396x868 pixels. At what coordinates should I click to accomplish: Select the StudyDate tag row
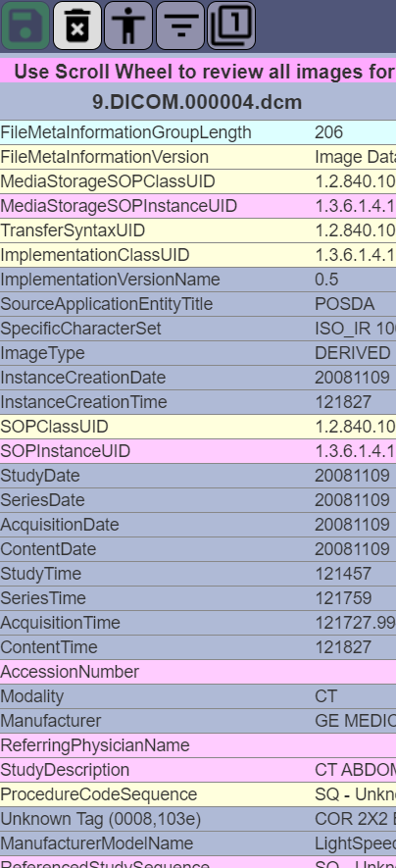198,476
